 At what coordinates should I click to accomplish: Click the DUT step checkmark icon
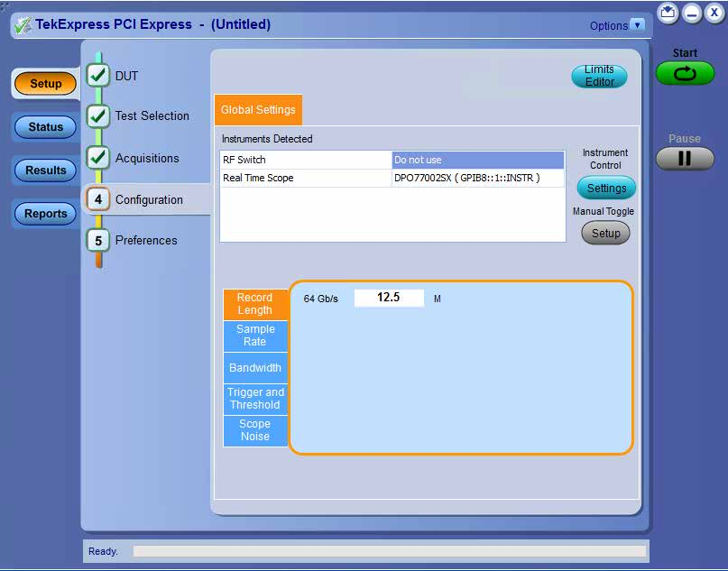[x=98, y=76]
